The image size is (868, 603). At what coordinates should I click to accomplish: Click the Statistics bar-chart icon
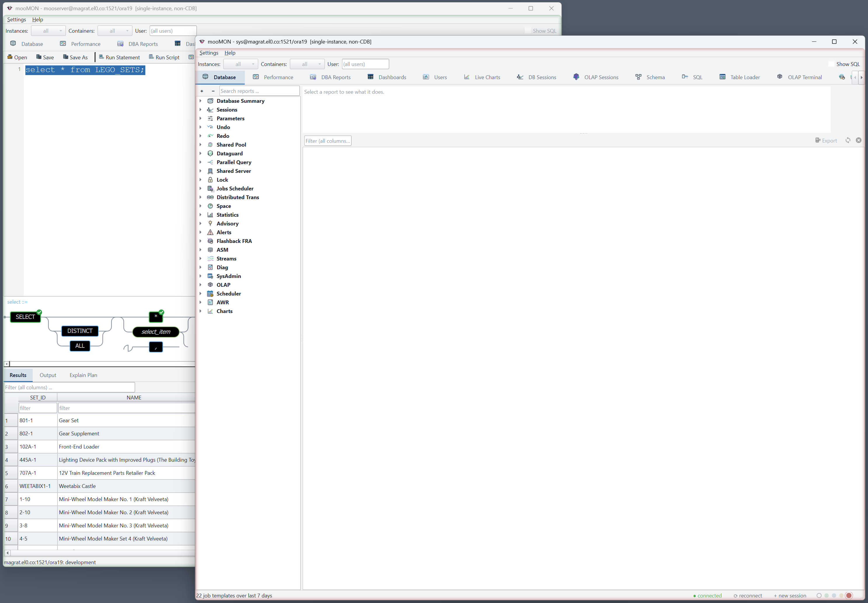[x=210, y=215]
